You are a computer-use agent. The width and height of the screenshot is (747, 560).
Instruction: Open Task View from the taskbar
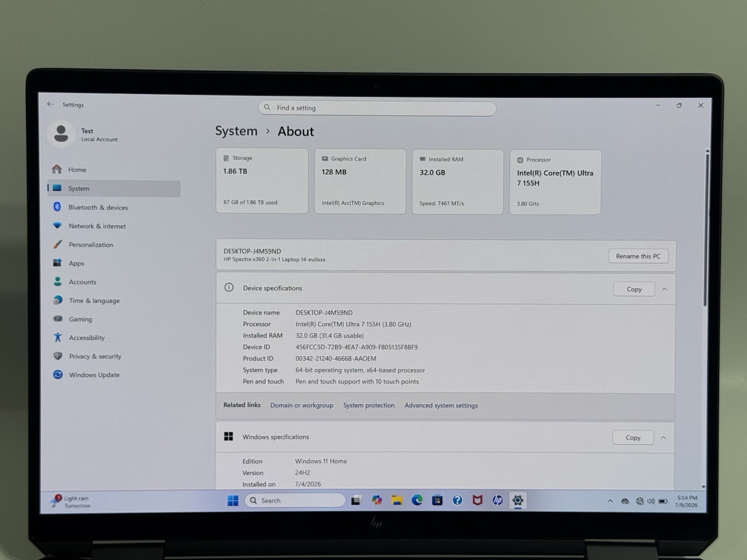click(x=356, y=500)
